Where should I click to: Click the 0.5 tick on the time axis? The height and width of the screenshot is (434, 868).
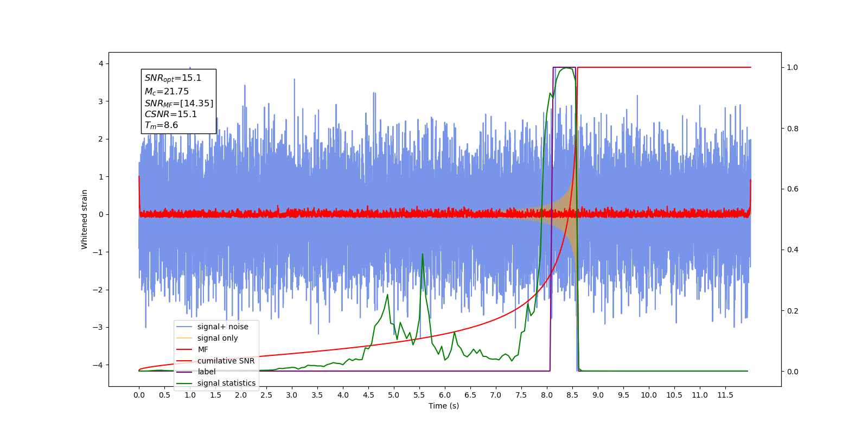click(x=164, y=395)
